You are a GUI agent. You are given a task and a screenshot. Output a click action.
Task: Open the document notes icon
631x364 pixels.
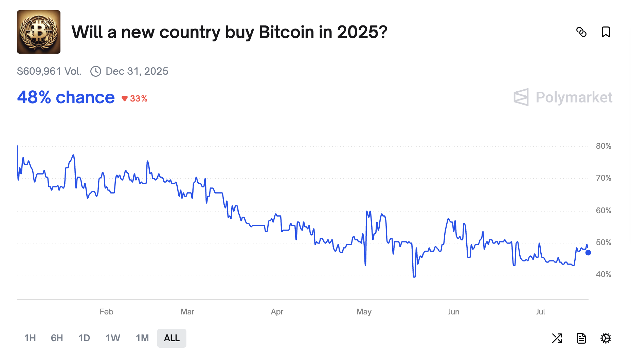pyautogui.click(x=581, y=338)
